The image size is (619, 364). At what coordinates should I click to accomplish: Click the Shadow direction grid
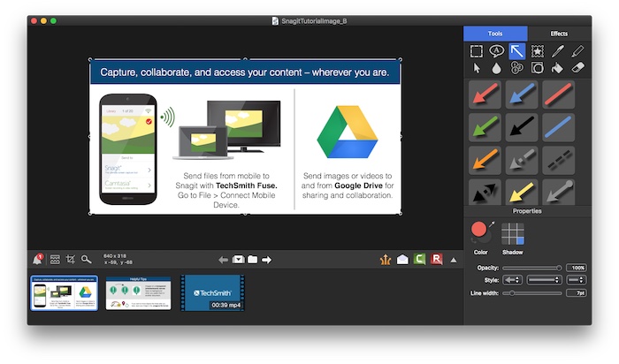click(x=512, y=234)
